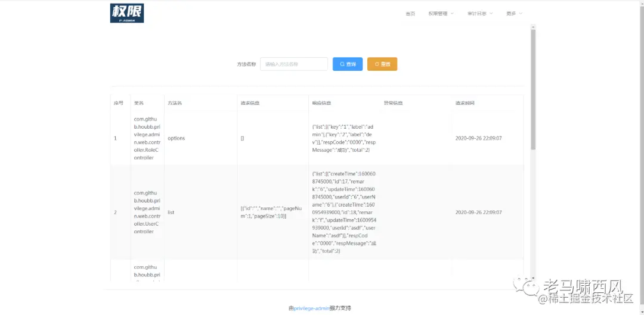
Task: Click the vertical scrollbar thumb
Action: tap(533, 89)
